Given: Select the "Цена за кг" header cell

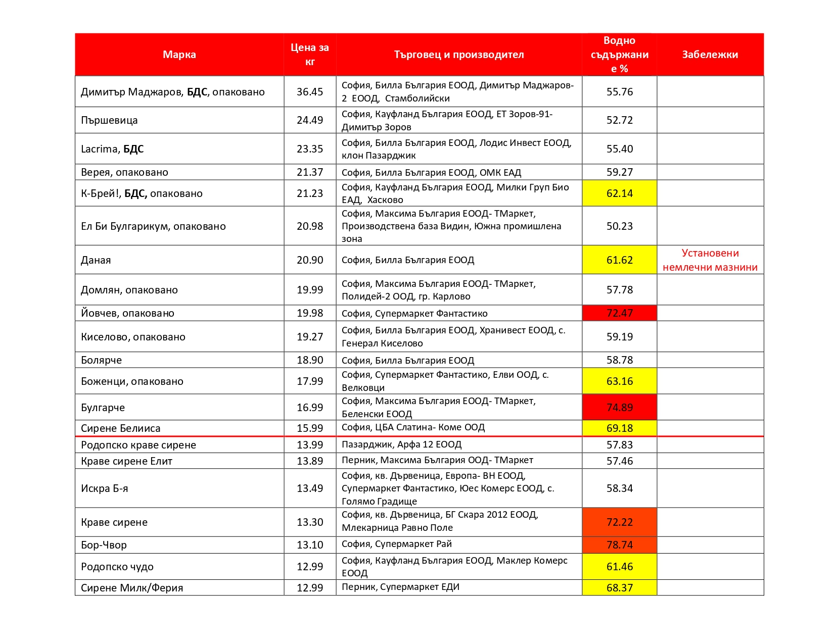Looking at the screenshot, I should click(x=309, y=55).
